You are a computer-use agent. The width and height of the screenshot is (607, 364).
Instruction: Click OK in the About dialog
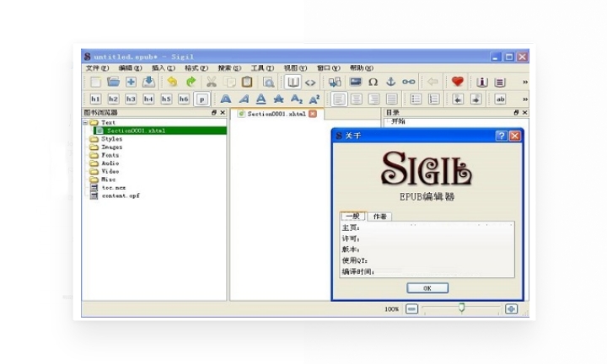coord(427,288)
